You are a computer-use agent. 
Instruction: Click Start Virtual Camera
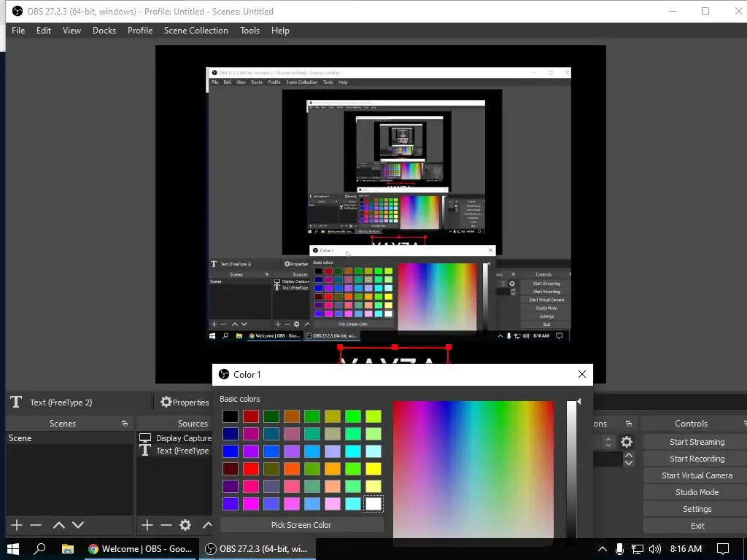point(697,475)
